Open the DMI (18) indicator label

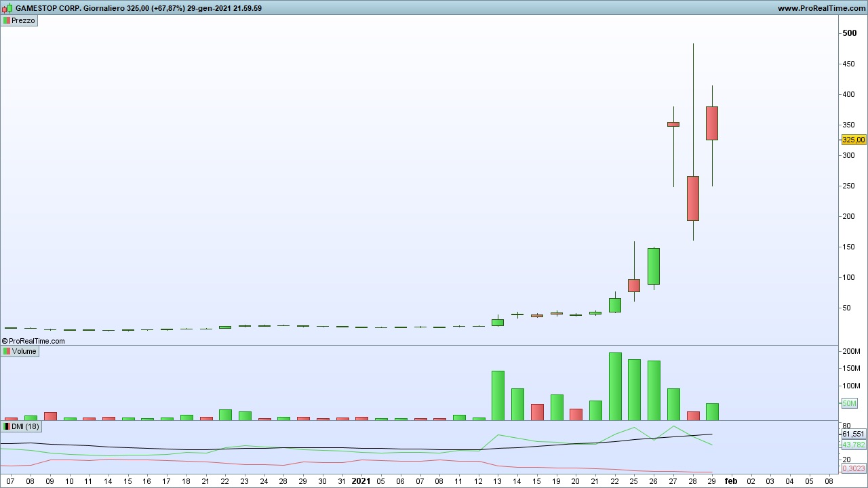pyautogui.click(x=25, y=426)
